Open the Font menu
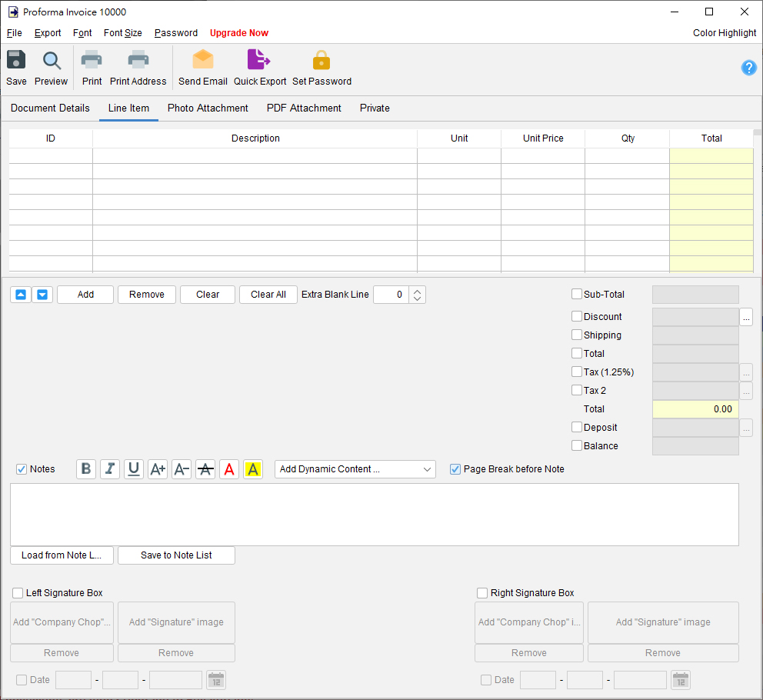 pos(82,32)
